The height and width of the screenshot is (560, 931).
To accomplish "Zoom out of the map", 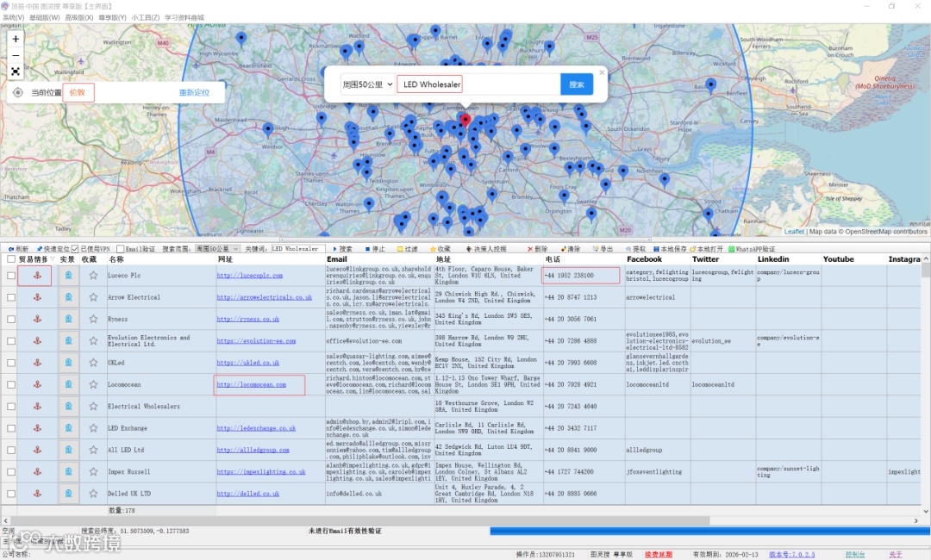I will [16, 55].
